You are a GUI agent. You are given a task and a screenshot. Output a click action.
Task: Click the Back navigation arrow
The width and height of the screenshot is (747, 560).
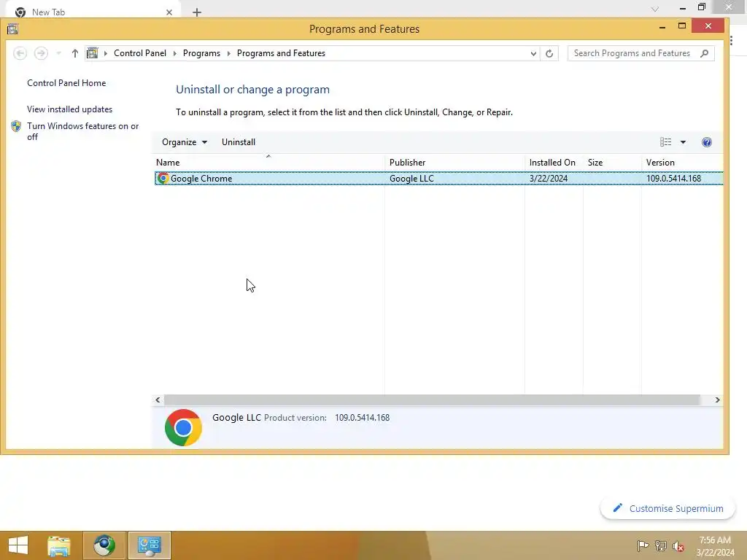click(x=20, y=53)
